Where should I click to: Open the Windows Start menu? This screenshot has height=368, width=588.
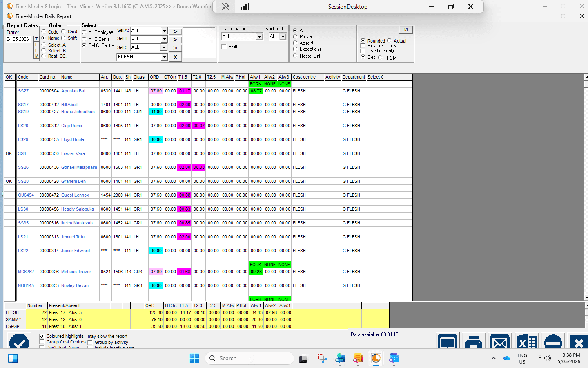[x=194, y=358]
